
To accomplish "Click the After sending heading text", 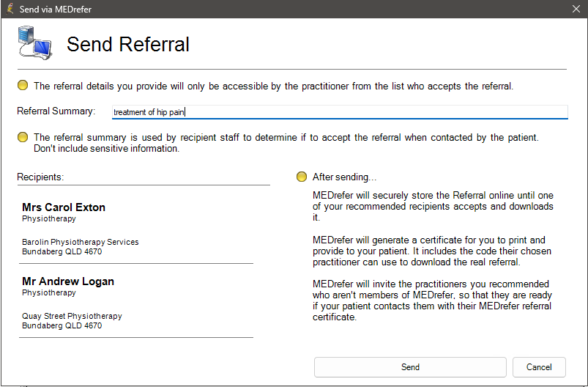I will tap(344, 177).
